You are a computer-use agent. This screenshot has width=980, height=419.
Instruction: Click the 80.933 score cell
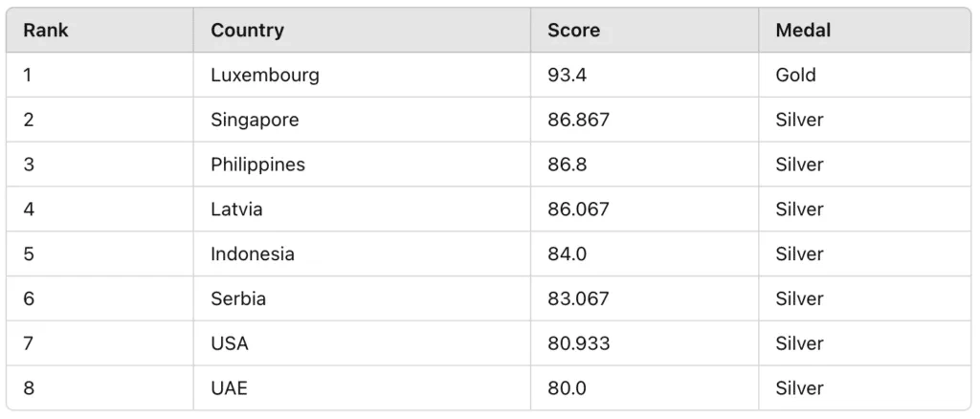[578, 343]
